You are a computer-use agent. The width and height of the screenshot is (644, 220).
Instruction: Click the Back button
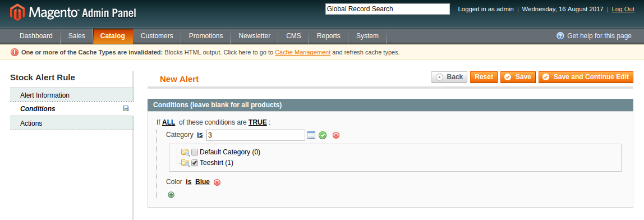pyautogui.click(x=449, y=77)
